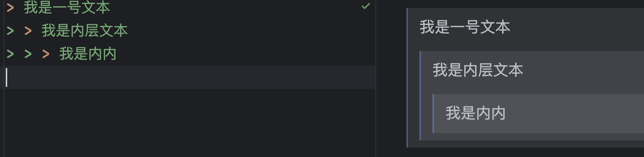Click the empty preview area below the blockquote
Viewport: 644px width, 157px height.
[523, 153]
